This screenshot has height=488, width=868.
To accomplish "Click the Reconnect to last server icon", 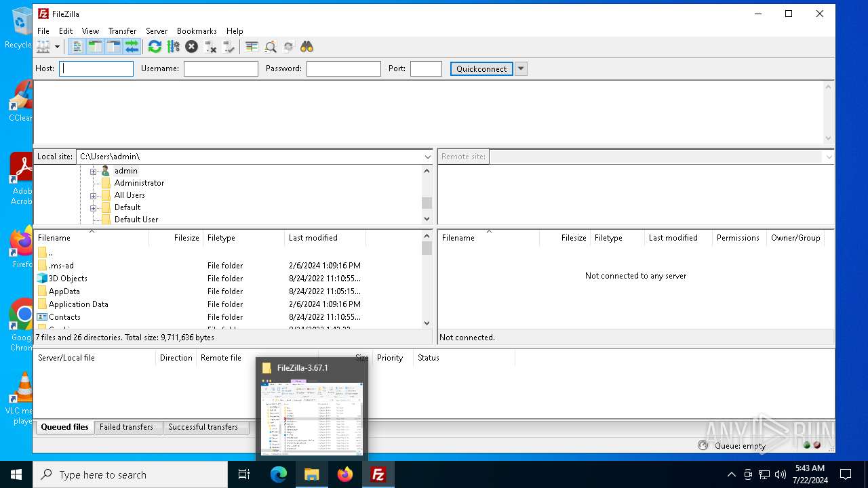I will pos(229,47).
